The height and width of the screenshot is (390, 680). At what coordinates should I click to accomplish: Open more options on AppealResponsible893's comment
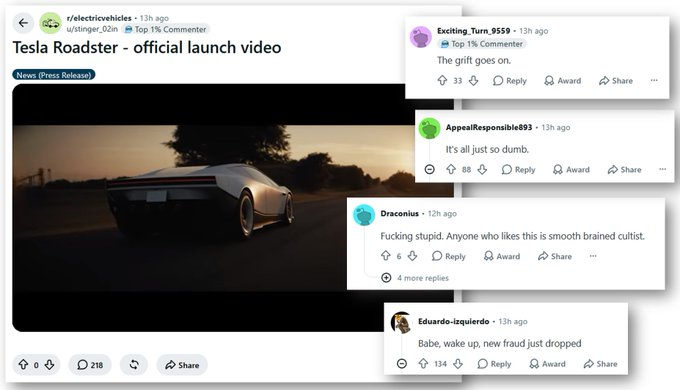tap(663, 169)
